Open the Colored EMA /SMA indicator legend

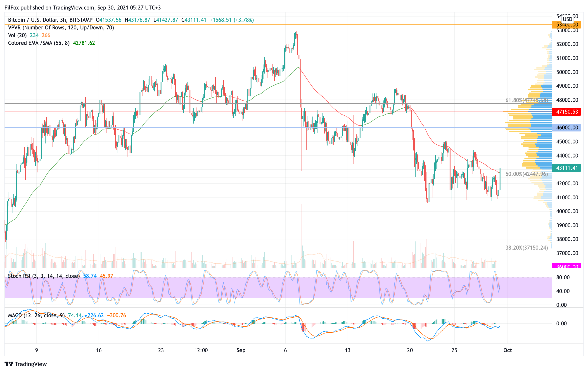pos(39,43)
